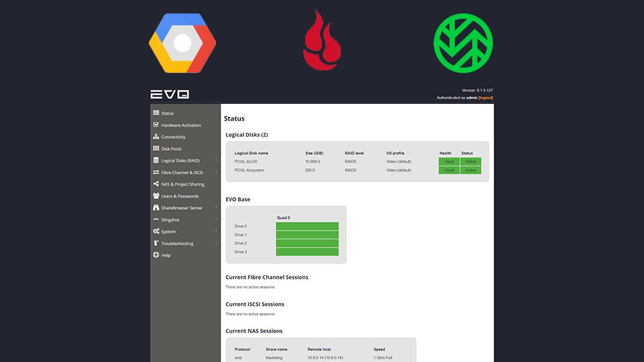Click the 10,968.0 size value

313,162
